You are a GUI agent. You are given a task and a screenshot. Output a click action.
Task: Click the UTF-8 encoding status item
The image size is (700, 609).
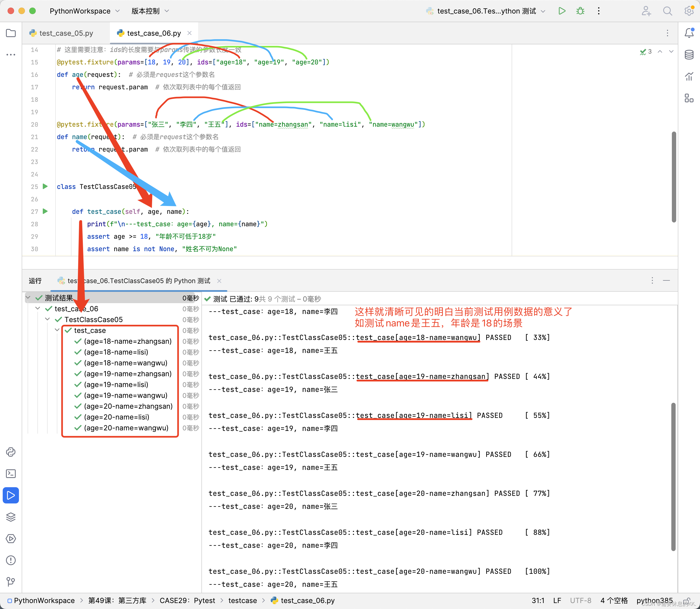point(580,601)
